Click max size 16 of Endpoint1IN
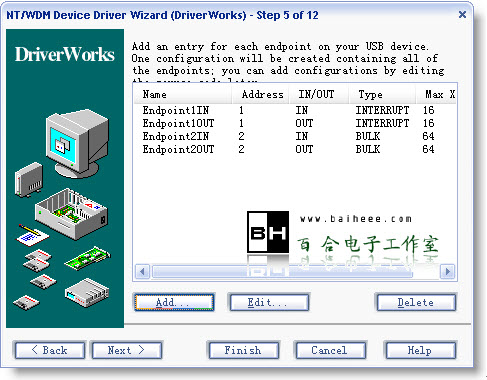 point(428,110)
